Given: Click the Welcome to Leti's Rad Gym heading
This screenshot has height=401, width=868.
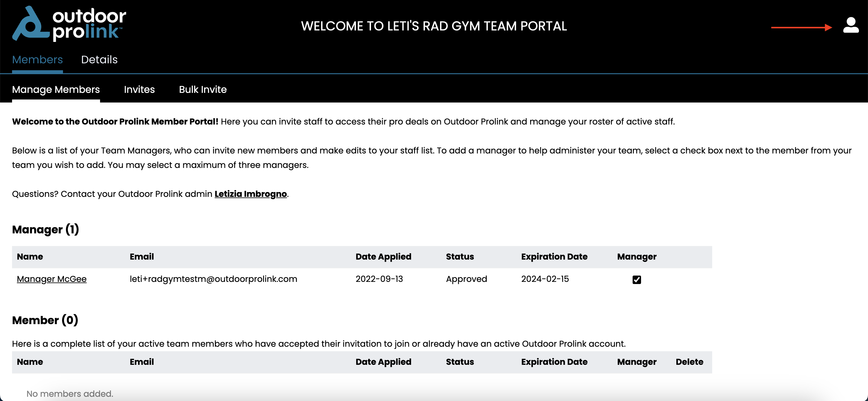Looking at the screenshot, I should [x=434, y=26].
